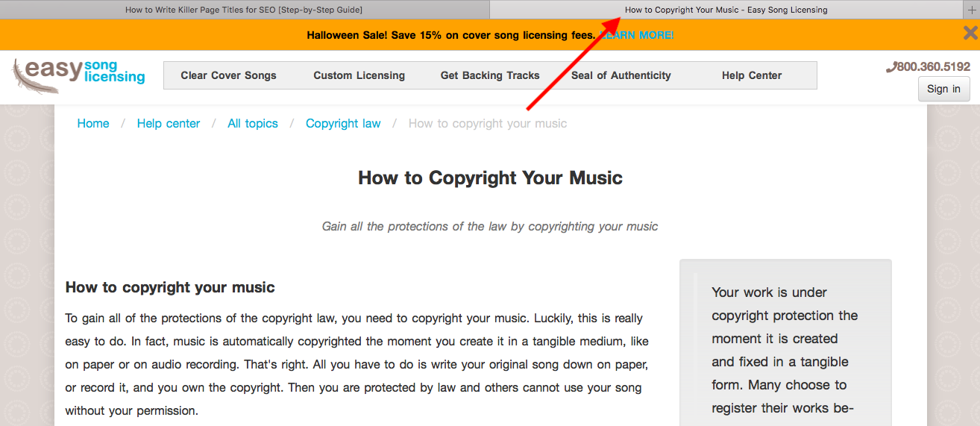Screen dimensions: 980x426
Task: Go to Home breadcrumb
Action: [93, 124]
